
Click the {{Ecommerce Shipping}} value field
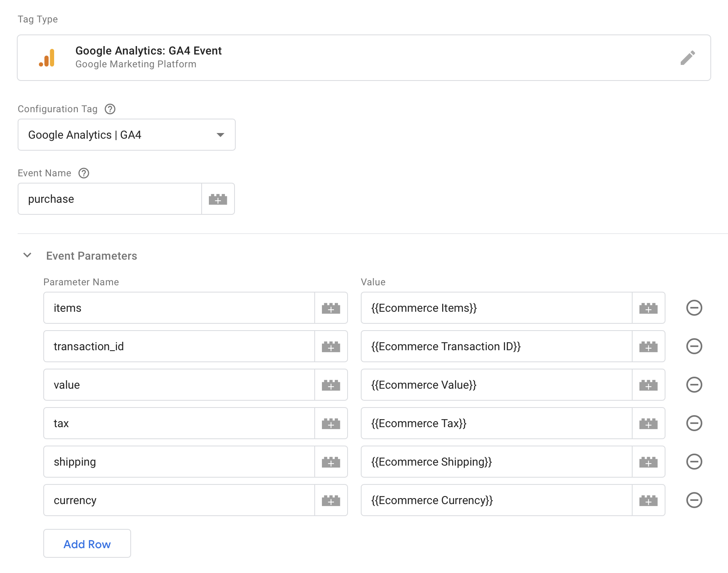click(x=497, y=462)
